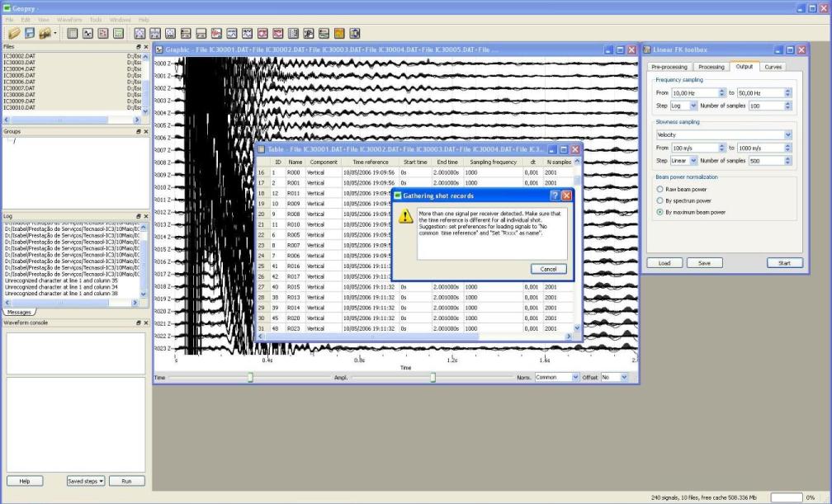This screenshot has height=504, width=832.
Task: Click the last icon in the main toolbar
Action: click(355, 33)
